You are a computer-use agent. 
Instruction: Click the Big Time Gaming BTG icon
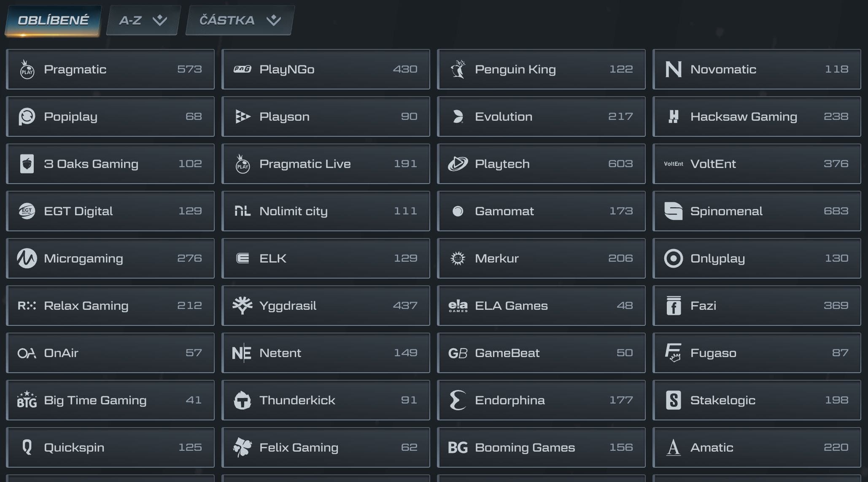[27, 400]
